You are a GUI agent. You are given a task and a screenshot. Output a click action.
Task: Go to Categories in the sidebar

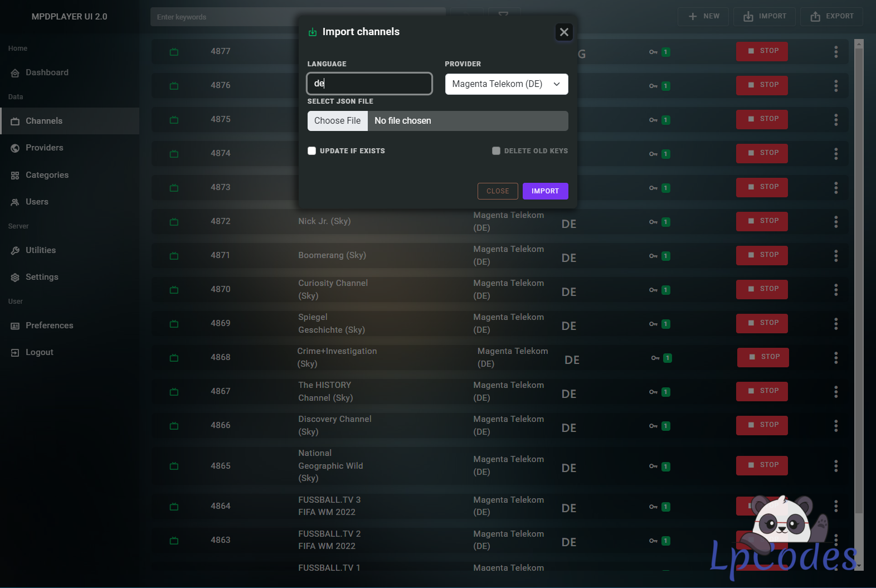(x=47, y=175)
